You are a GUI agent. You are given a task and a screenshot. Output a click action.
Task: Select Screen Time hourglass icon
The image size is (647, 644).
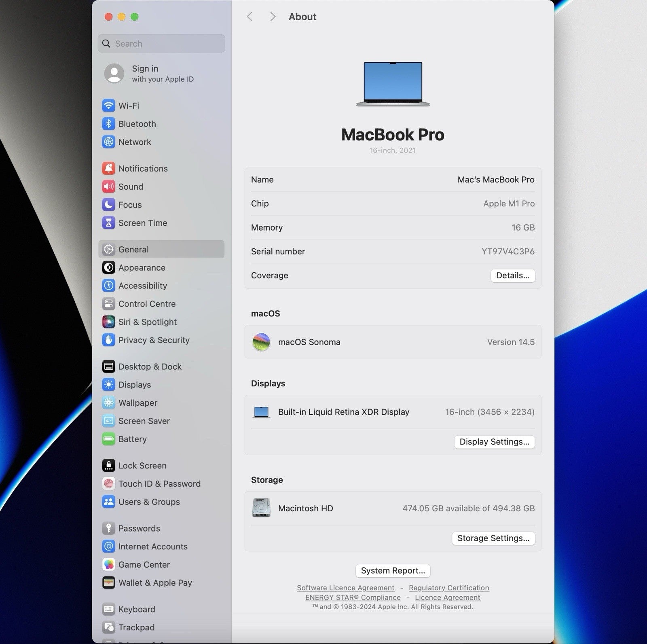108,223
